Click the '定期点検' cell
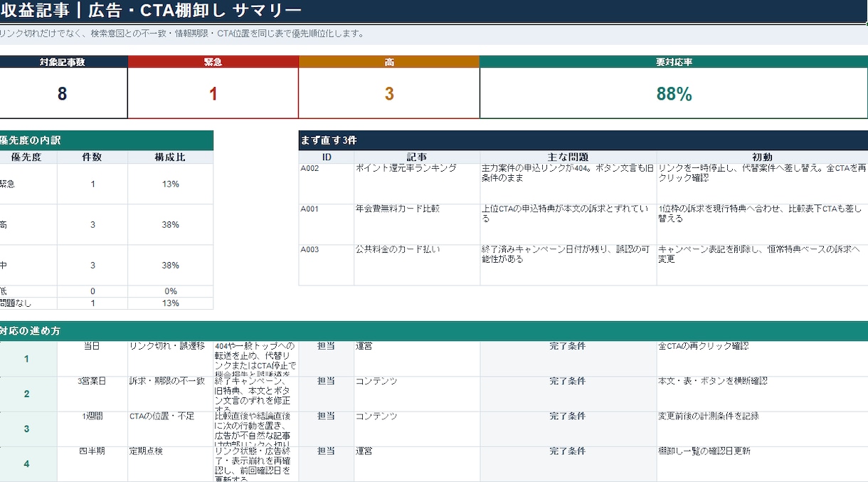The image size is (868, 482). pos(170,464)
